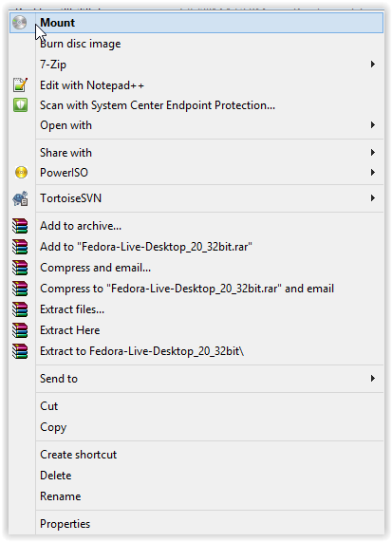Select Mount from the context menu
Viewport: 392px width, 542px height.
tap(196, 23)
